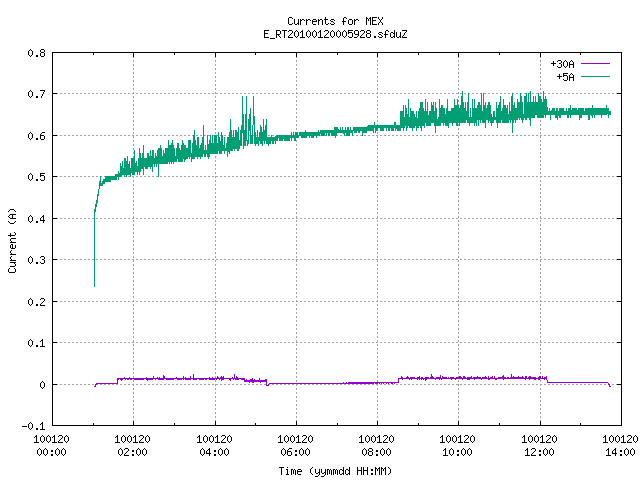Click the +30A legend label
The image size is (640, 480).
pos(562,64)
